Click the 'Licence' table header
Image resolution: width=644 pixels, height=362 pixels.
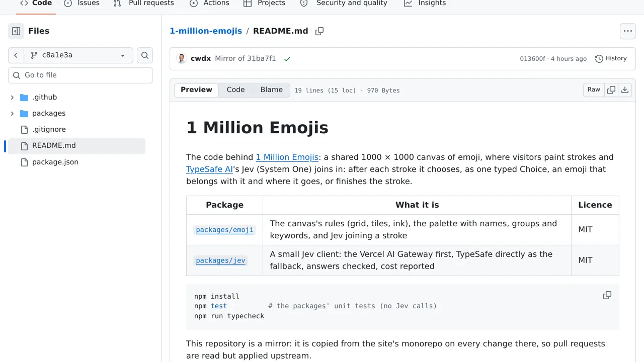[x=595, y=205]
